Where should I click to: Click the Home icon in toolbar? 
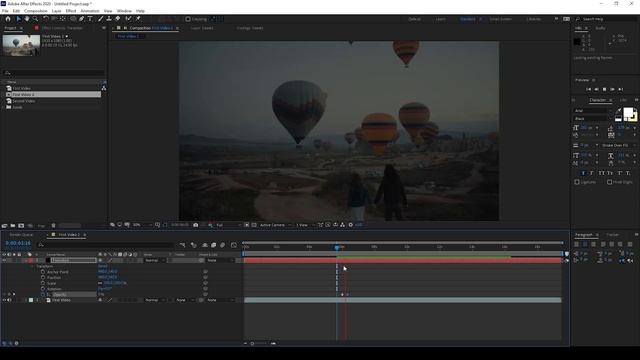(x=8, y=19)
